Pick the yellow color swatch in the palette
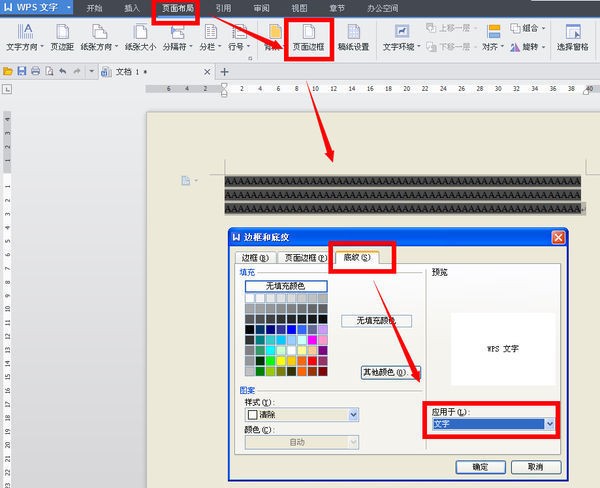 coord(281,361)
